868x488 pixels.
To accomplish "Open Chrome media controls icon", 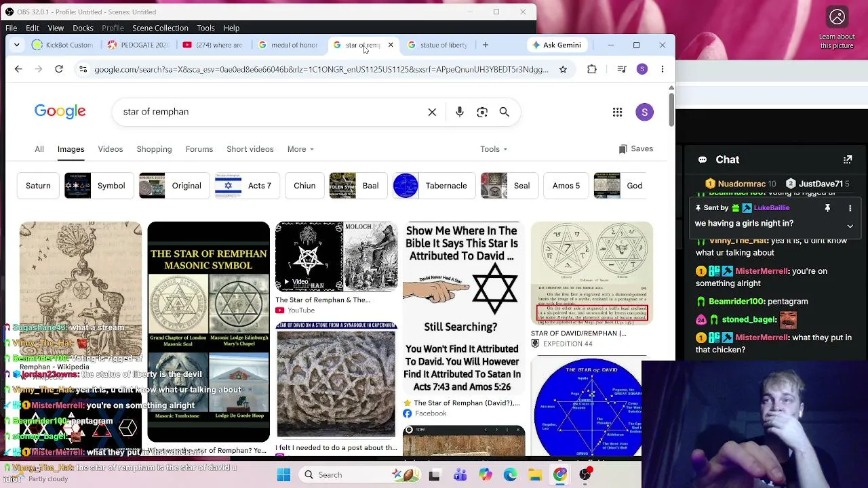I will 622,69.
